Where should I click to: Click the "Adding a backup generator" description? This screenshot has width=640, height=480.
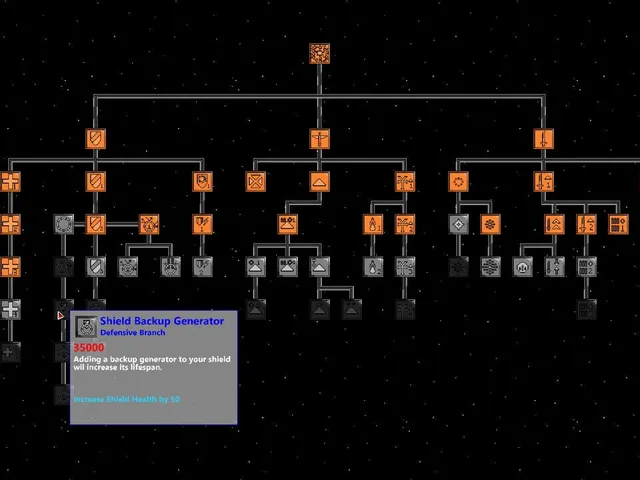point(152,363)
